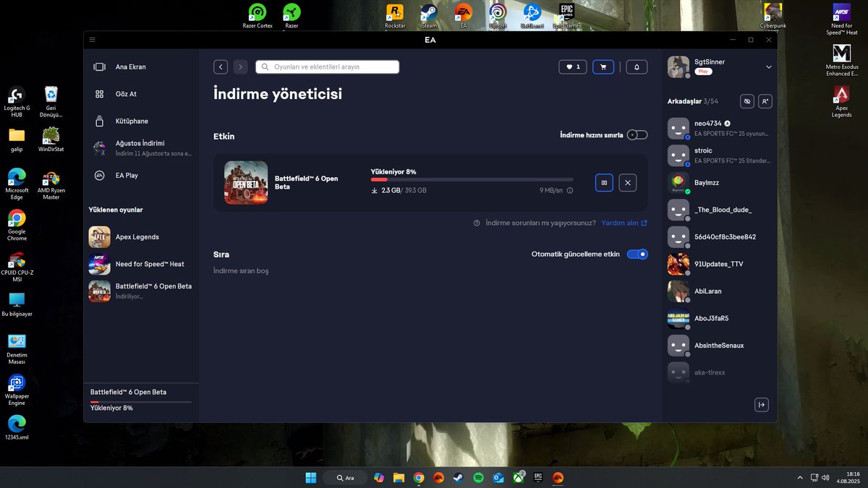Open the shopping cart

tap(603, 67)
